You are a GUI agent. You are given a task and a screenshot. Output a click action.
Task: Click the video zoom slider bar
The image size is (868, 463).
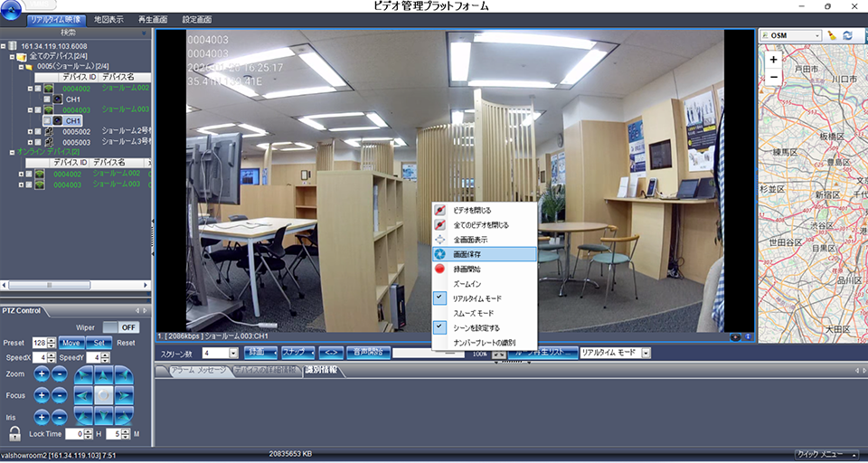(429, 353)
